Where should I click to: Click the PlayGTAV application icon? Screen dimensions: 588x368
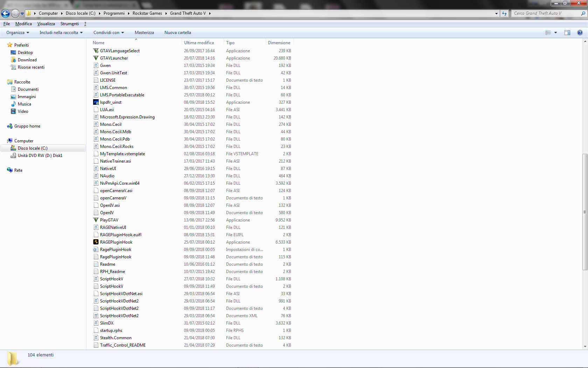96,220
